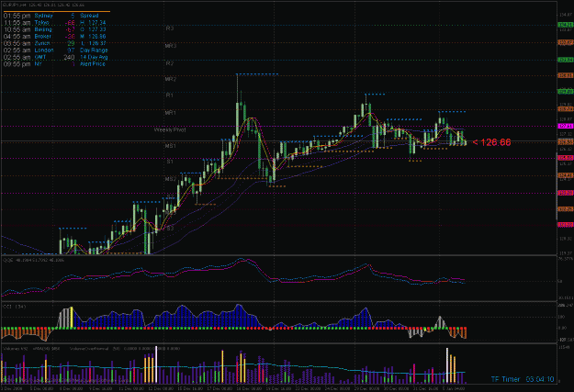Screen dimensions: 574x392
Task: Click the 2 Dec 2008 time axis label
Action: (12, 388)
